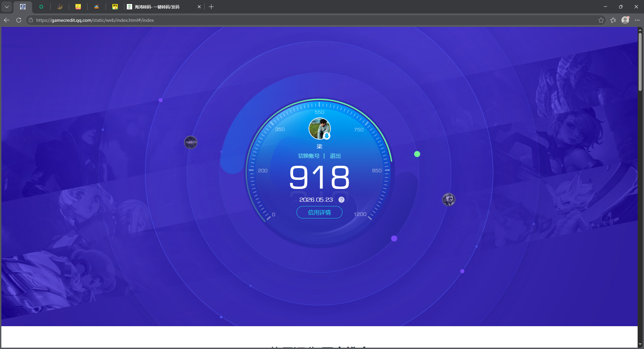This screenshot has width=644, height=349.
Task: Click the 1200 gauge label
Action: (x=360, y=214)
